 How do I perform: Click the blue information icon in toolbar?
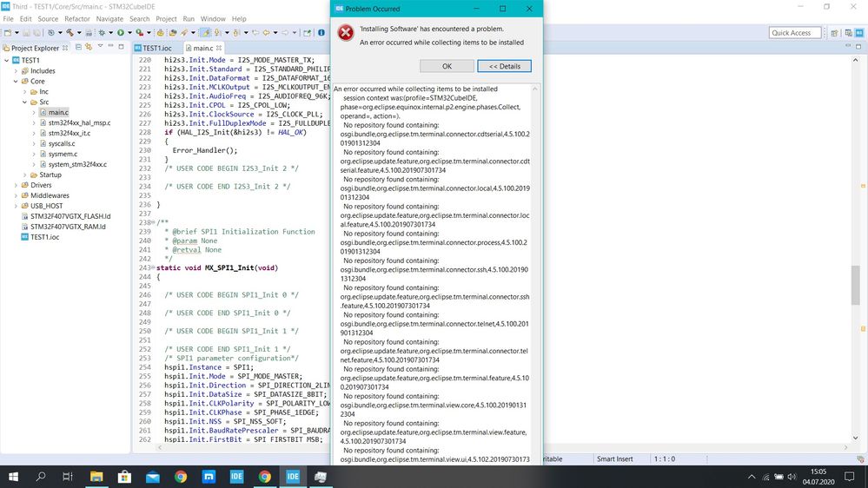pos(321,33)
